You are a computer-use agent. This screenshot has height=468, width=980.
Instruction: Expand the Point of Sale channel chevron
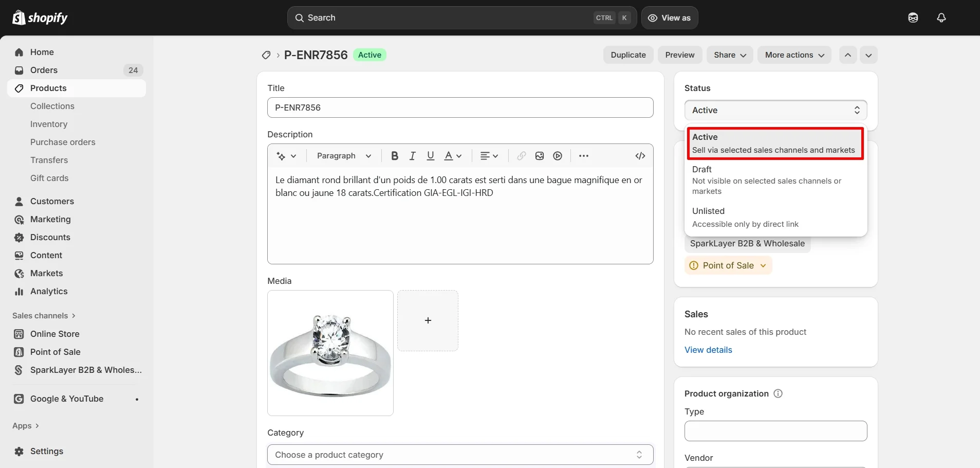(x=764, y=265)
